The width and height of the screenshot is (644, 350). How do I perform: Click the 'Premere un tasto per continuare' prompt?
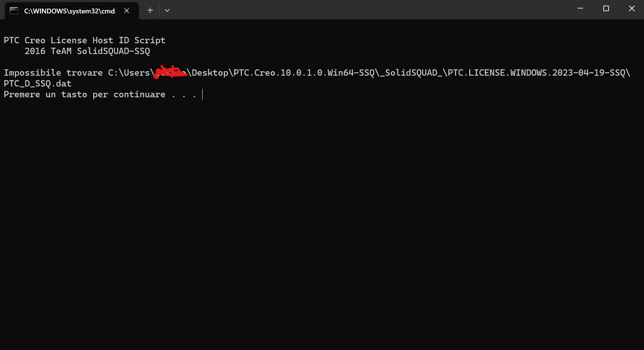point(85,94)
